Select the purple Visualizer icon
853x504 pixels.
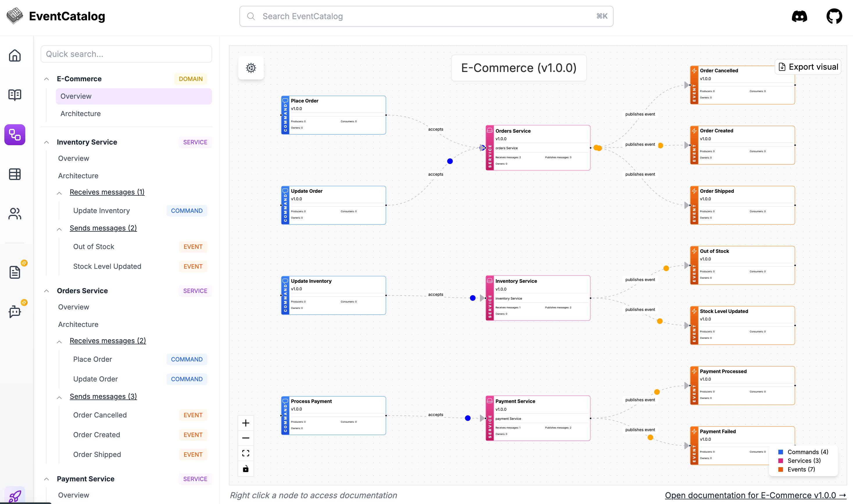[15, 134]
